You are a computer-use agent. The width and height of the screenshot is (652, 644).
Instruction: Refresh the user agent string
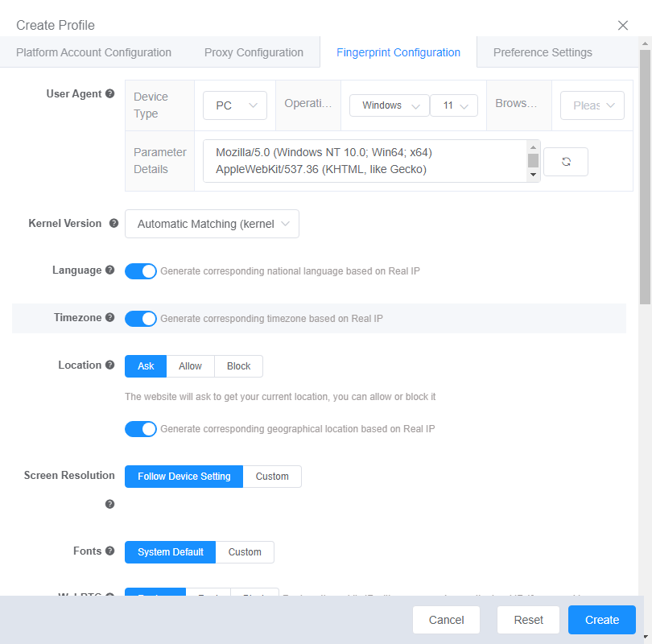click(x=566, y=162)
